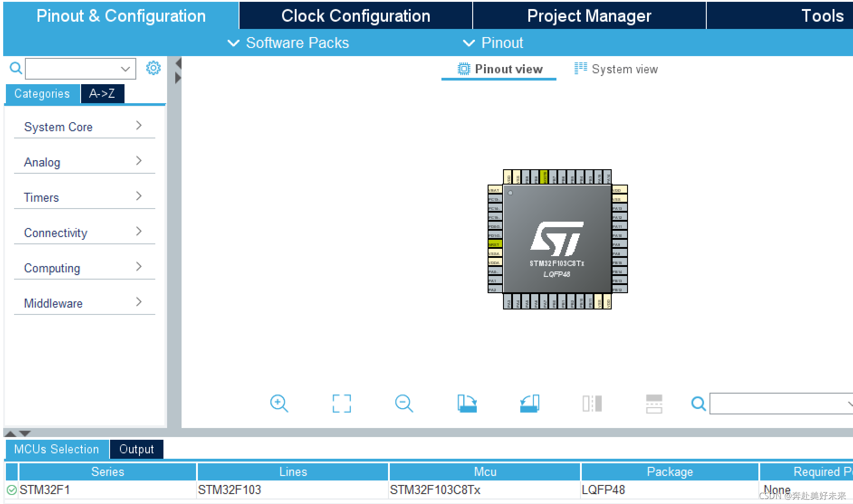Viewport: 853px width, 504px height.
Task: Open the pin search combo box arrow
Action: 849,404
